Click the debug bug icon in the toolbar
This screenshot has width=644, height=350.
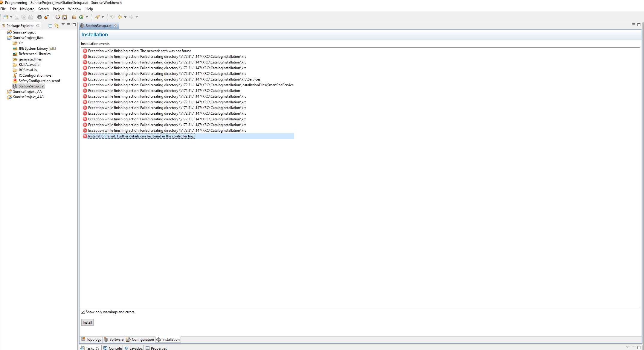pos(46,17)
